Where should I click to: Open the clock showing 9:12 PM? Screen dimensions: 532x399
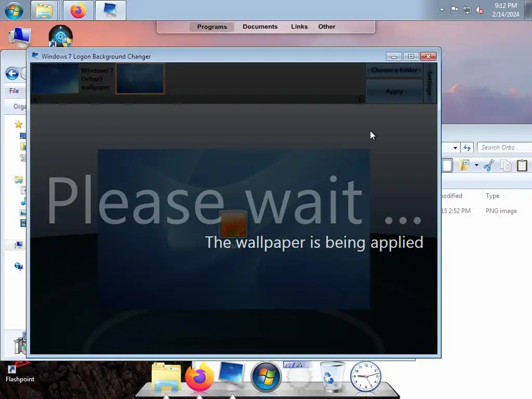(506, 10)
